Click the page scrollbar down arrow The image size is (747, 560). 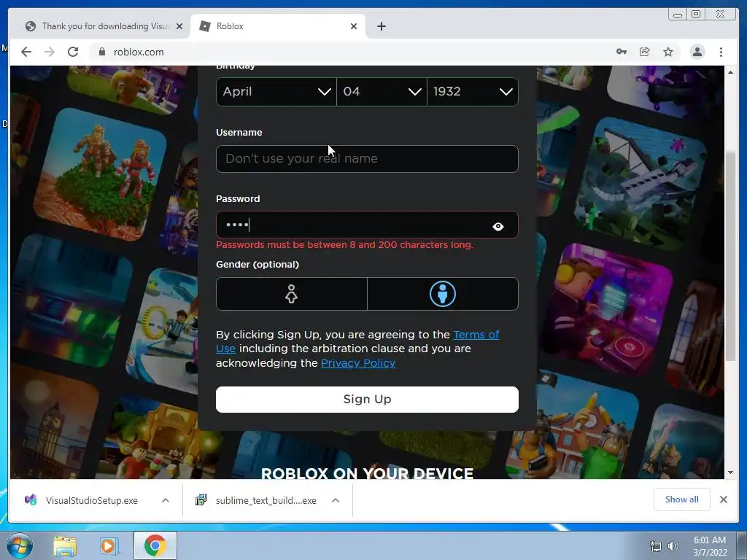coord(730,472)
